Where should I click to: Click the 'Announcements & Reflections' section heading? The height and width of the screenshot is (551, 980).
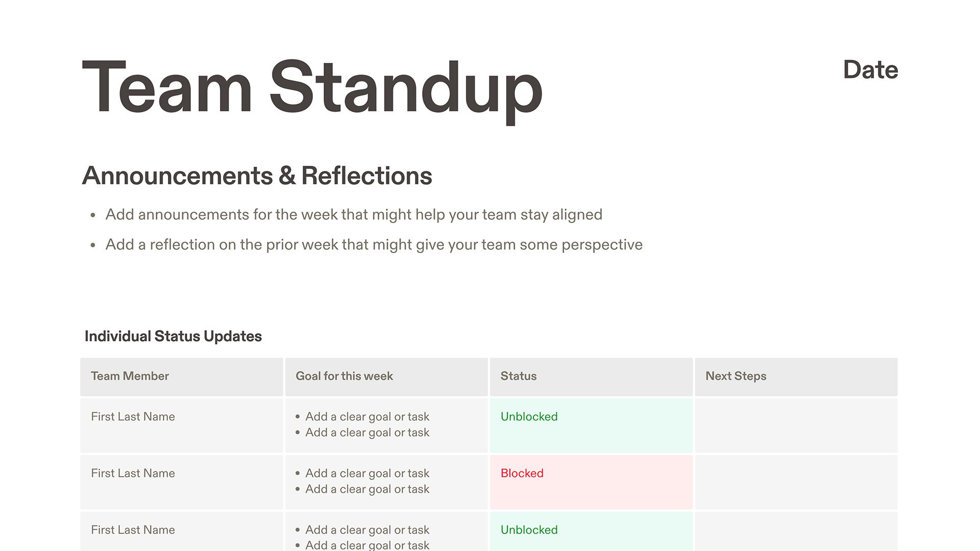click(258, 176)
